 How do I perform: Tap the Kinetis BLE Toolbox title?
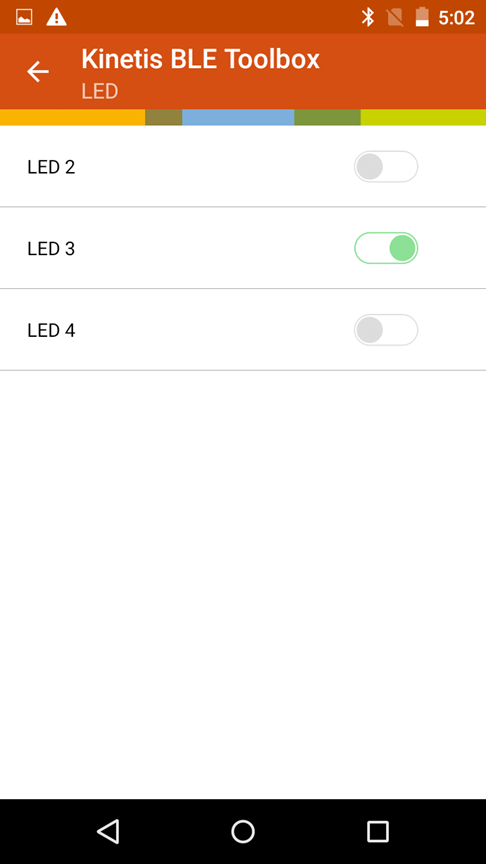201,59
